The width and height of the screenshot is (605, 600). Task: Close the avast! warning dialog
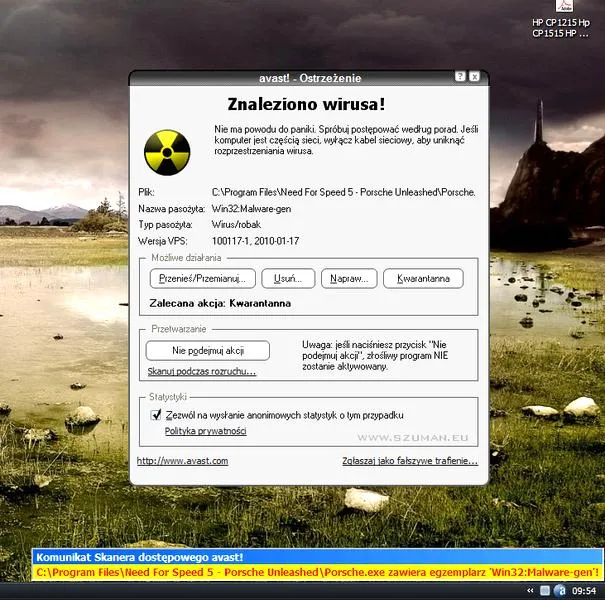(474, 76)
